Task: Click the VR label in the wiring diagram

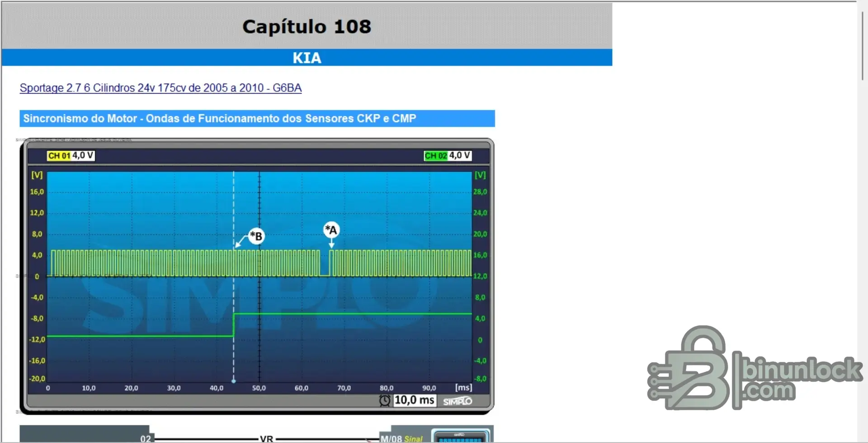Action: coord(267,439)
